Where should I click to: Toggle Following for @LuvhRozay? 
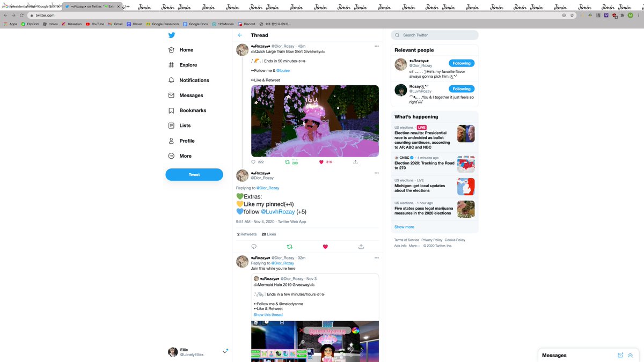click(x=462, y=89)
